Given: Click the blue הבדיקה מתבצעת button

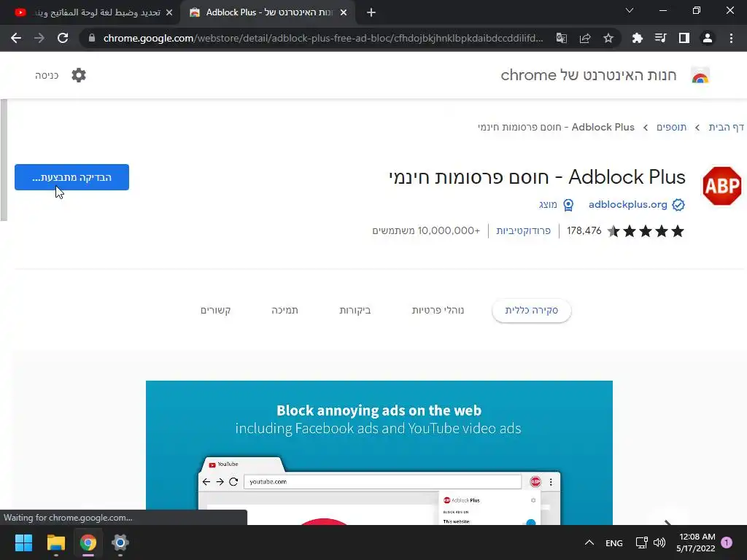Looking at the screenshot, I should coord(72,177).
